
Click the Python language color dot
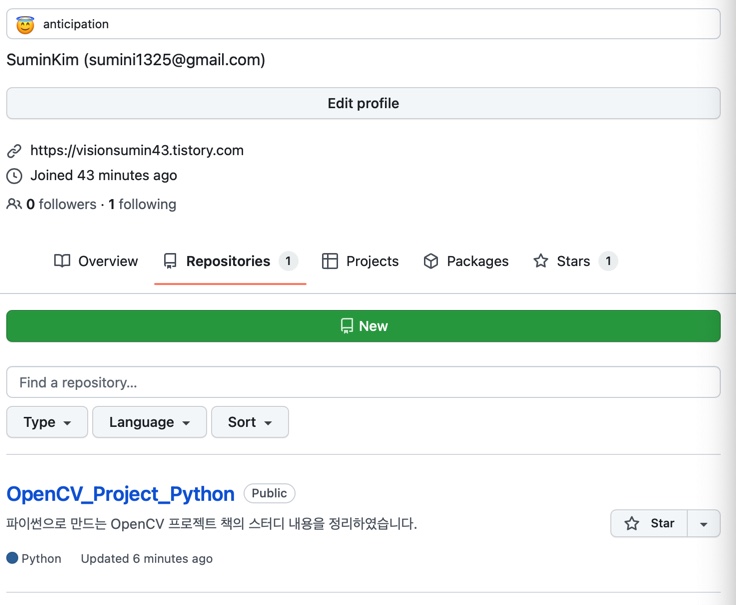(x=12, y=558)
